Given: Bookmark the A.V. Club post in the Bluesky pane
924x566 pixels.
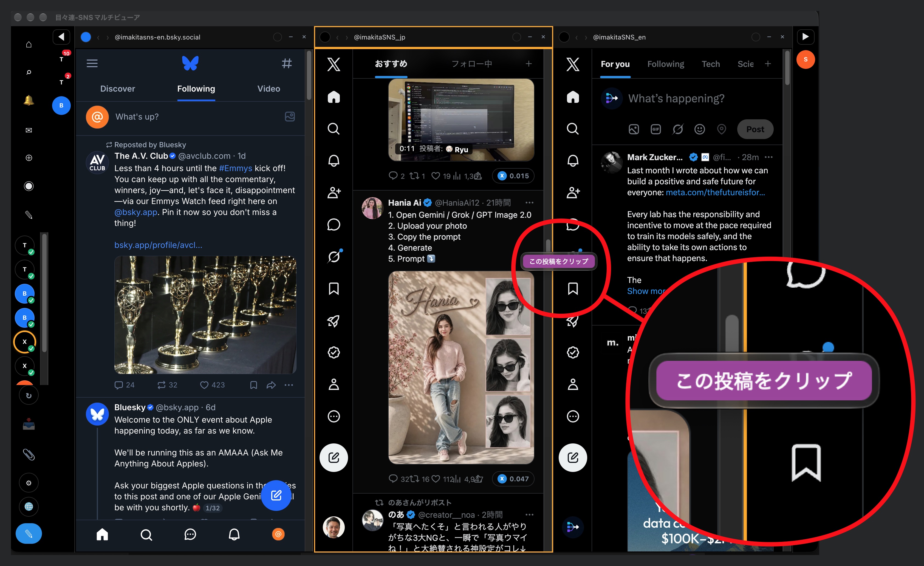Looking at the screenshot, I should [x=253, y=385].
